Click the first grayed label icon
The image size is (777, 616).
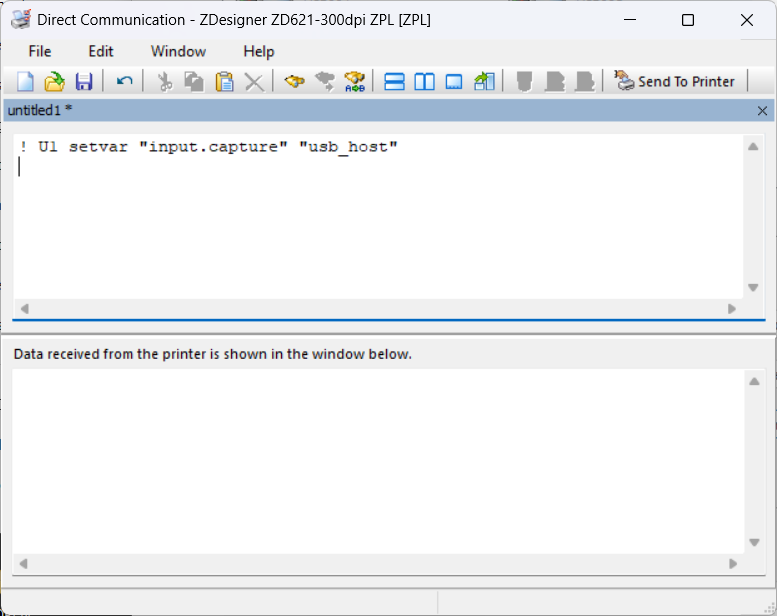[524, 81]
